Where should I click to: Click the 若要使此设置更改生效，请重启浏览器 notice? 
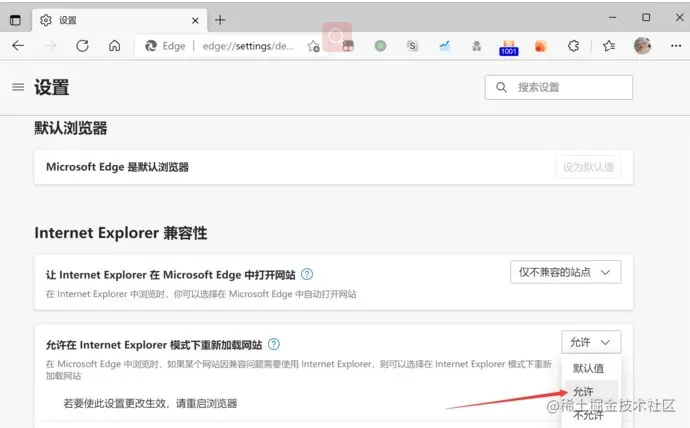150,403
